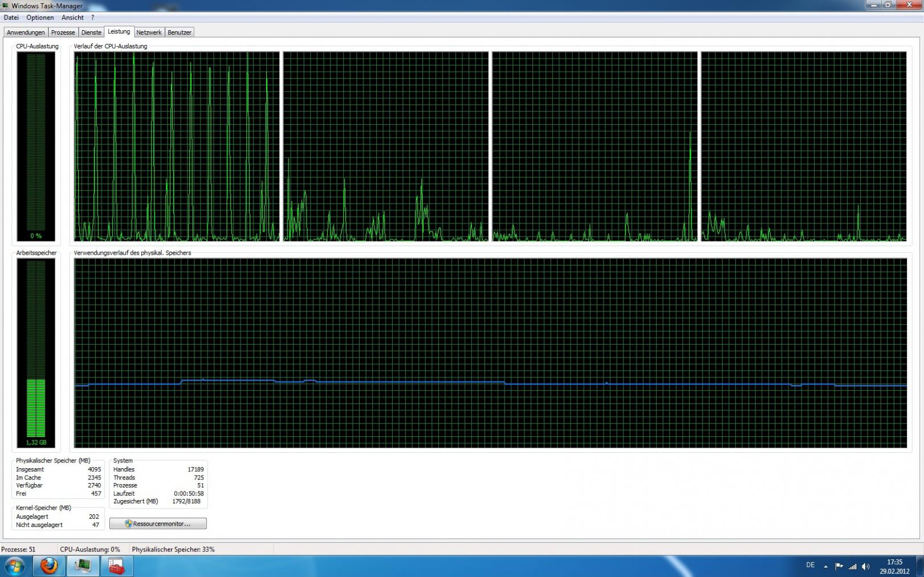This screenshot has height=577, width=924.
Task: Click Laufzeit value 0:00:50:58
Action: click(189, 494)
